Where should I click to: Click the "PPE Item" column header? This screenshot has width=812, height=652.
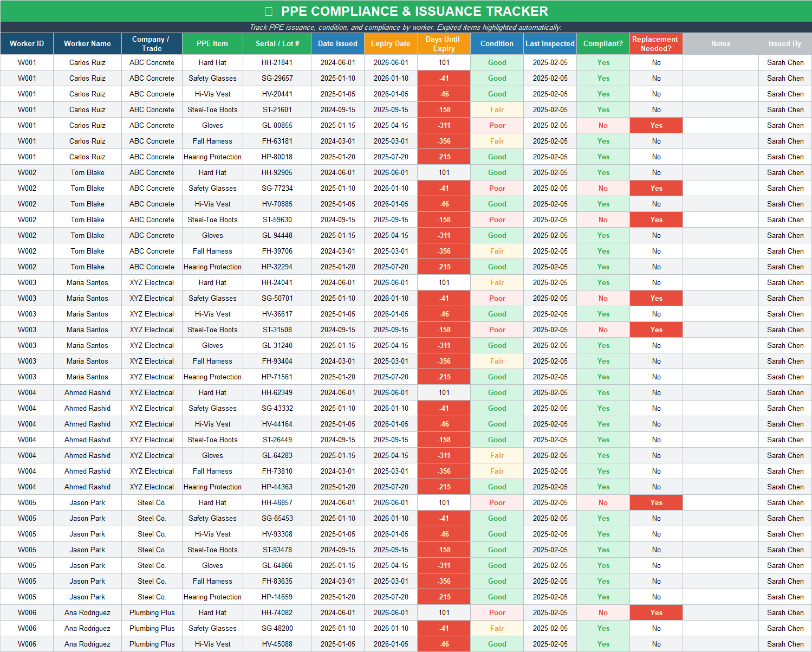click(212, 44)
